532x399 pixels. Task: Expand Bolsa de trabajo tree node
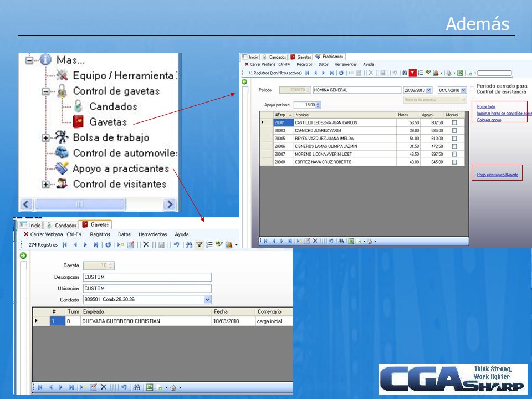(46, 138)
